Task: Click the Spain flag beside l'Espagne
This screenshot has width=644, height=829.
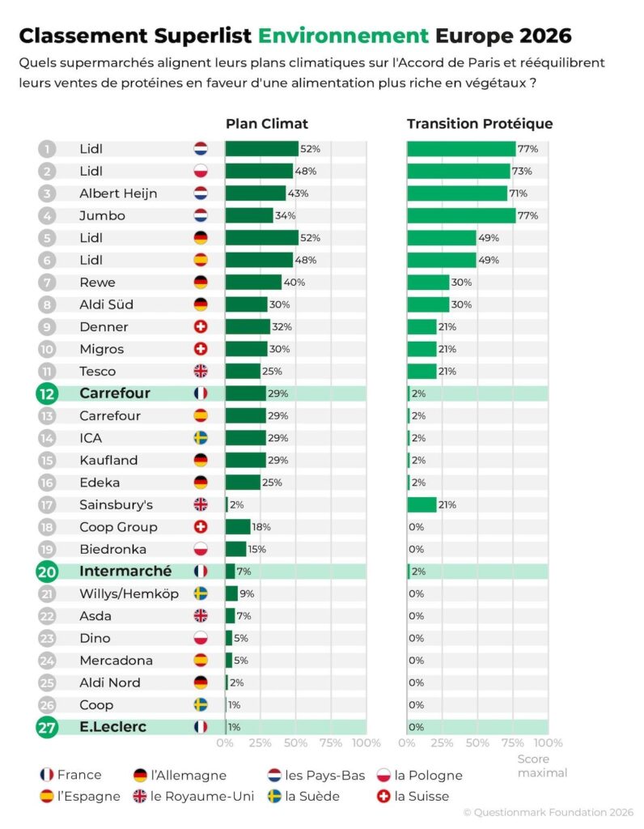Action: pyautogui.click(x=47, y=796)
